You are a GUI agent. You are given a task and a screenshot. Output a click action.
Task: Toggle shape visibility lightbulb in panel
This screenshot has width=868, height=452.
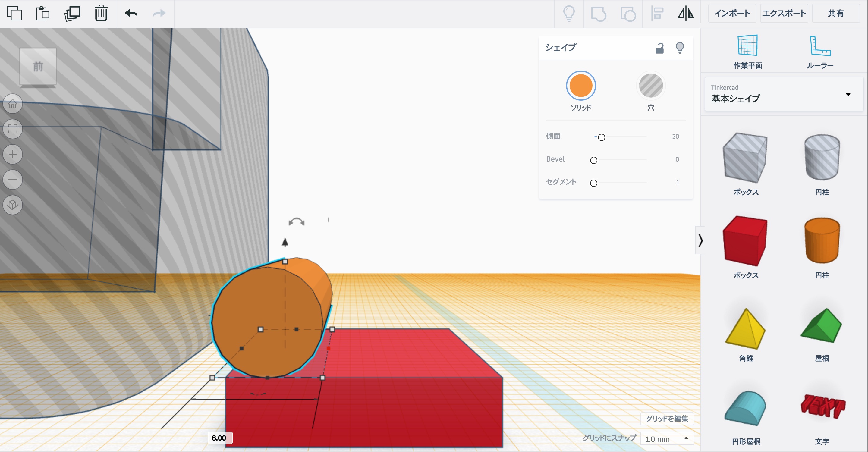(680, 48)
